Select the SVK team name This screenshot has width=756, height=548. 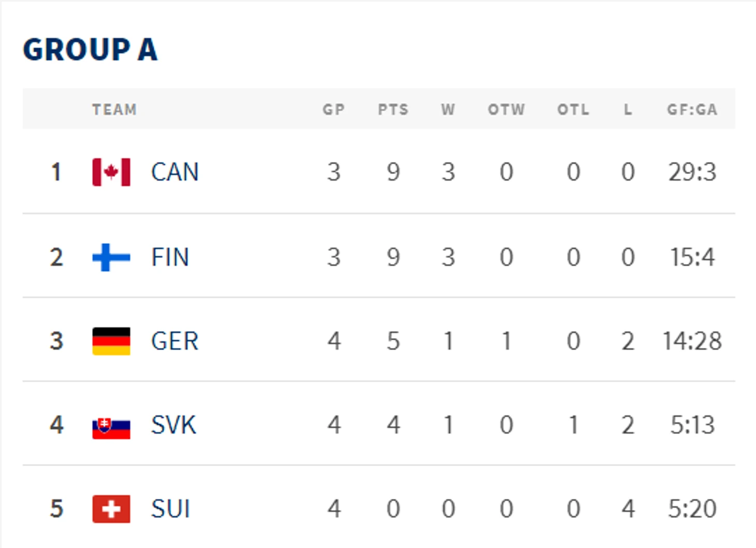(173, 425)
